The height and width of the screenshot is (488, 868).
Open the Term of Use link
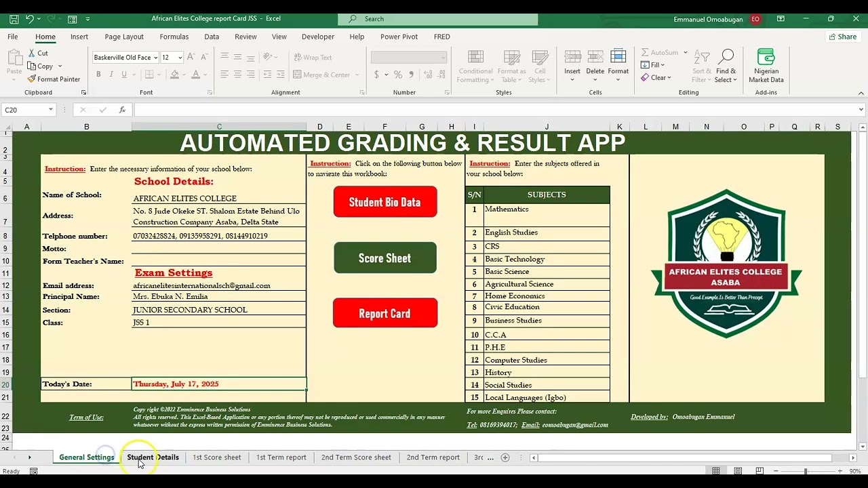[x=86, y=418]
